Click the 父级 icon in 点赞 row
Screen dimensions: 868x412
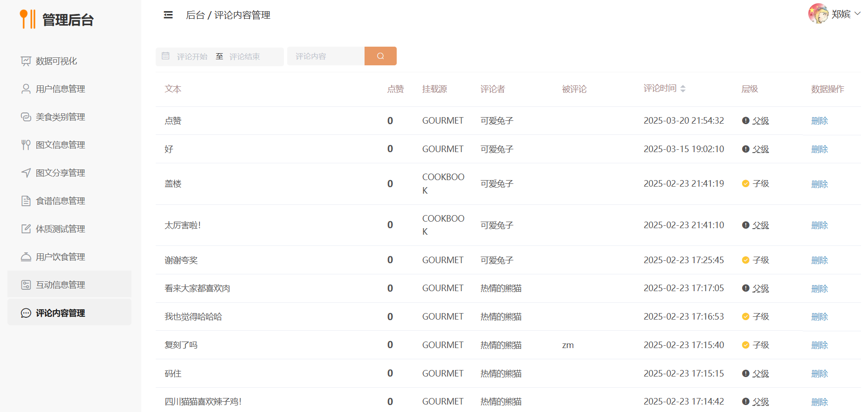746,121
